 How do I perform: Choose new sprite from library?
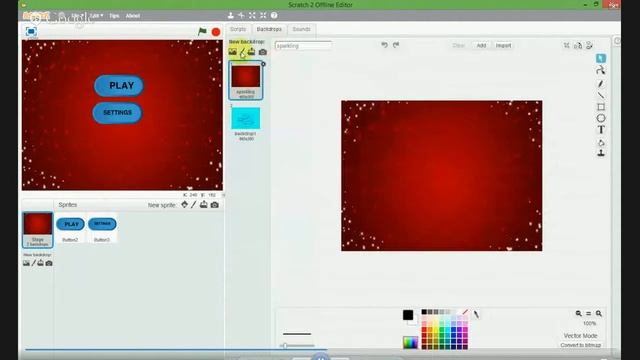click(x=184, y=204)
